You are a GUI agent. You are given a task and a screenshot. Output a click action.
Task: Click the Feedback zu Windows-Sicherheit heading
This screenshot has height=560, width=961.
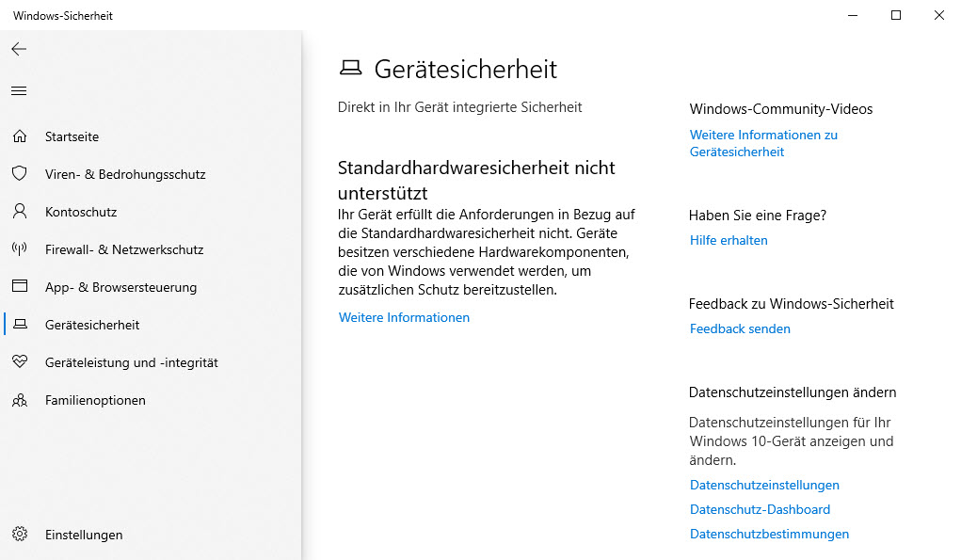point(792,304)
